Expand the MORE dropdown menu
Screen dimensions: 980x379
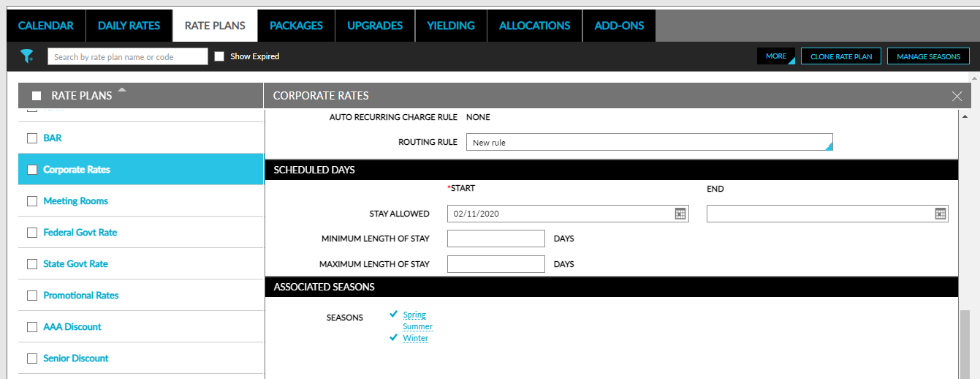tap(776, 56)
